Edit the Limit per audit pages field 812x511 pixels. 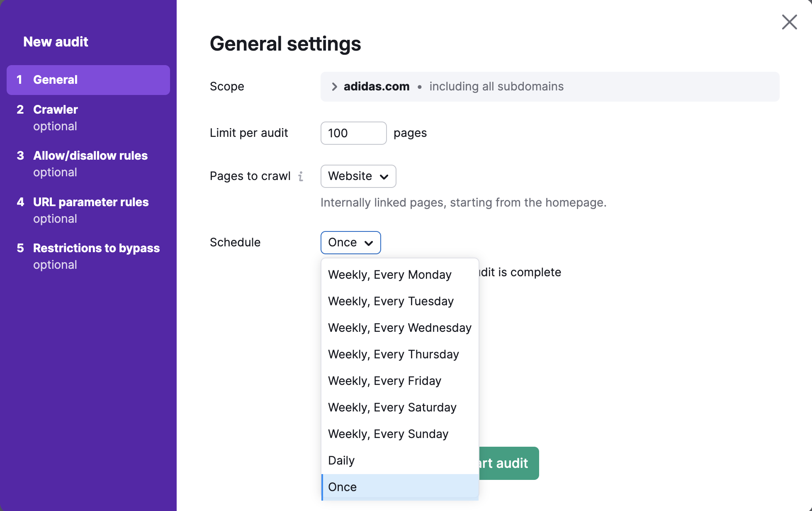coord(353,133)
